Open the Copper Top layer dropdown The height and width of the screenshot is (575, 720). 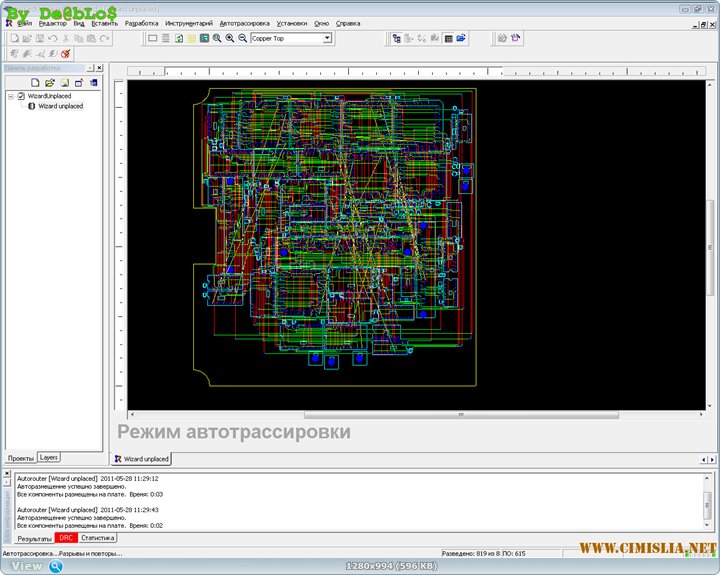pyautogui.click(x=327, y=38)
